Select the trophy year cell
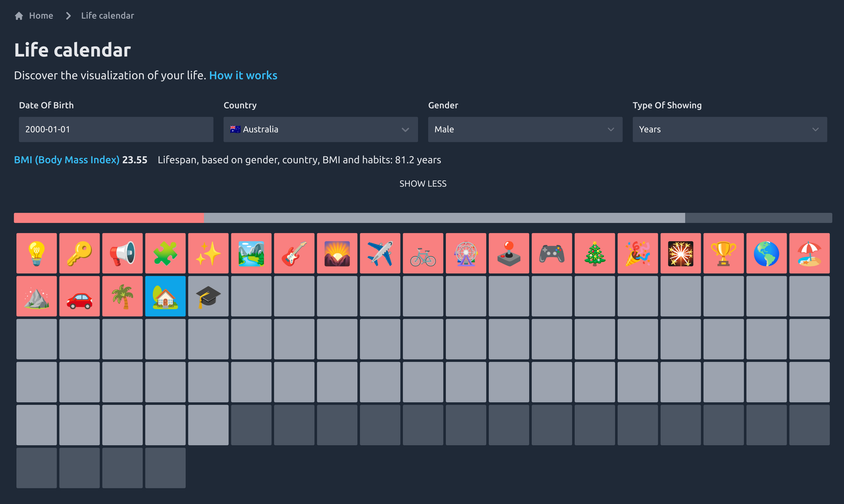This screenshot has width=844, height=504. click(x=724, y=253)
